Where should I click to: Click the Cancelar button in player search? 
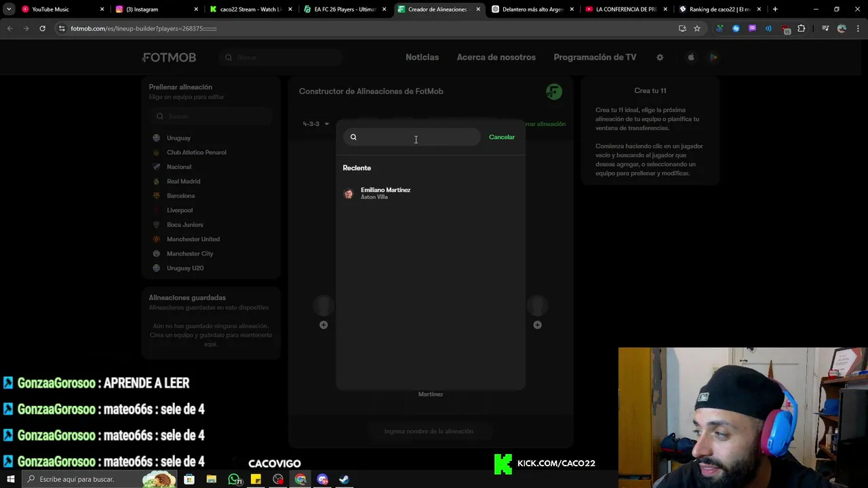(502, 137)
